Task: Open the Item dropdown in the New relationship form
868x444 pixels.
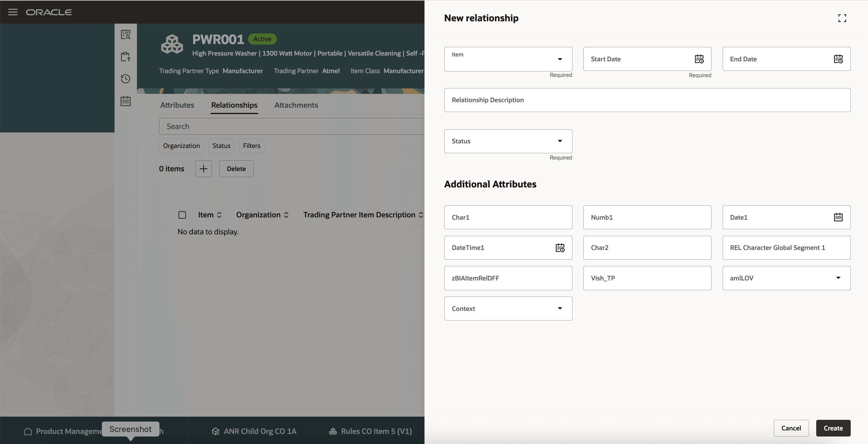Action: (x=560, y=59)
